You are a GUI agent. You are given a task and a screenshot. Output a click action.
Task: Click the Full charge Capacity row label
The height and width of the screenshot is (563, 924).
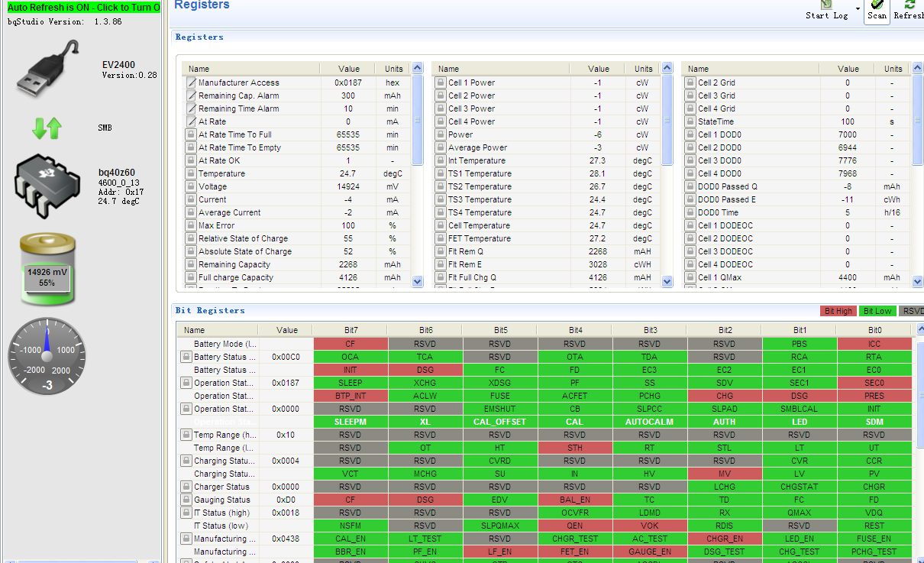(236, 277)
